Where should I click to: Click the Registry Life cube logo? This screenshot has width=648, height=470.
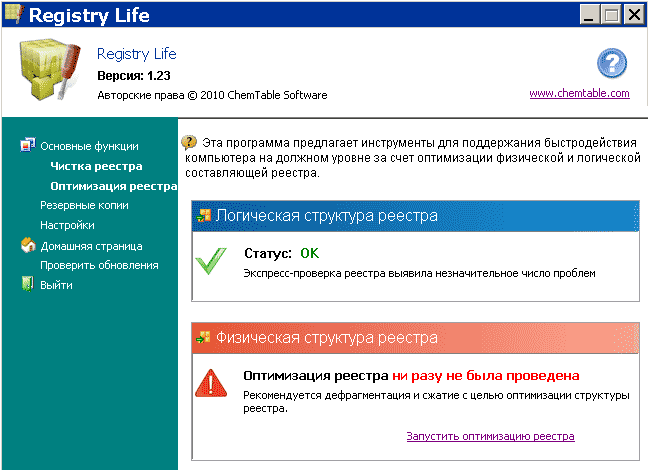(49, 69)
